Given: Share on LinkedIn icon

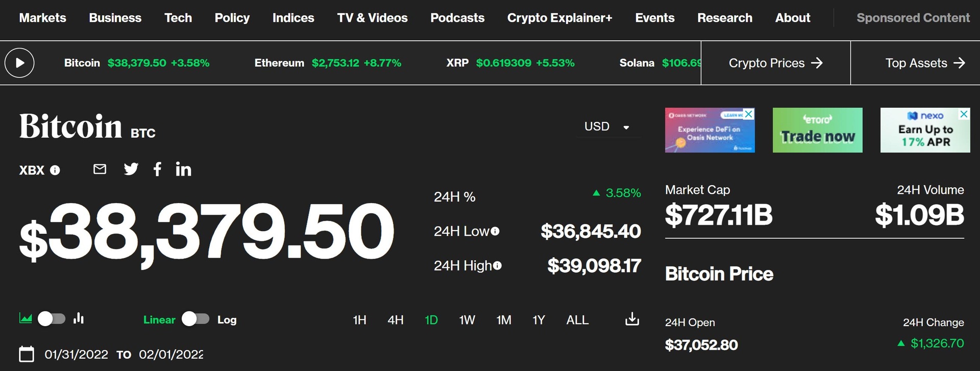Looking at the screenshot, I should point(183,169).
